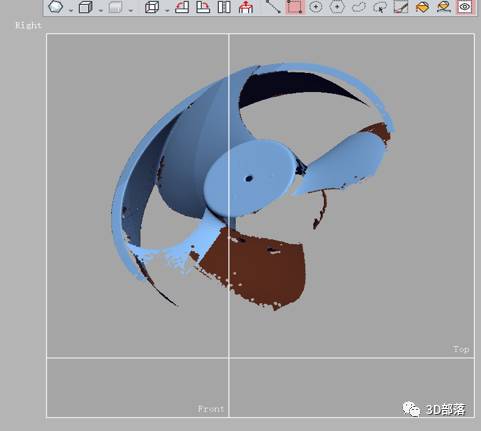Choose the polygon selection tool
481x431 pixels.
337,7
